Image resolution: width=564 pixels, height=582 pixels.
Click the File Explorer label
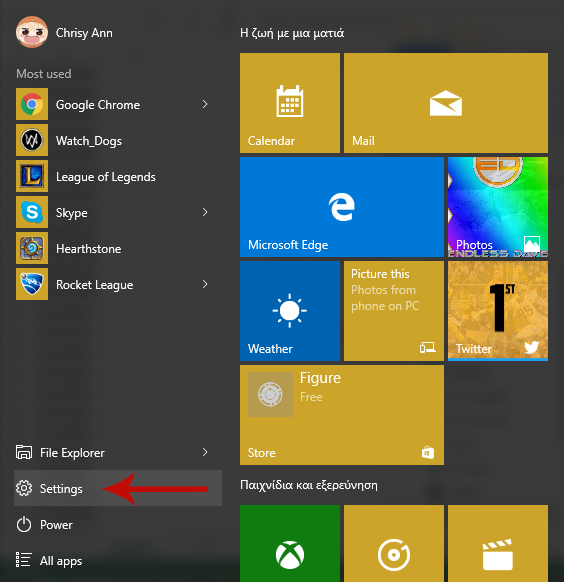tap(72, 453)
